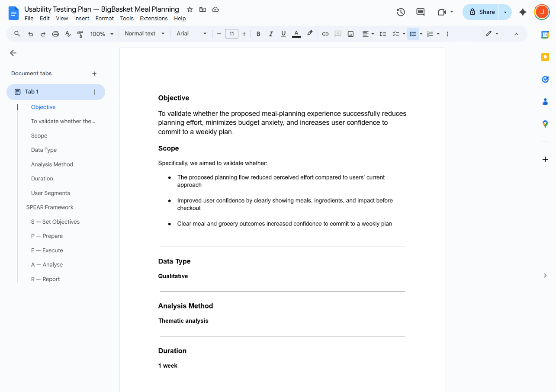Open the Extensions menu
Image resolution: width=556 pixels, height=392 pixels.
154,19
